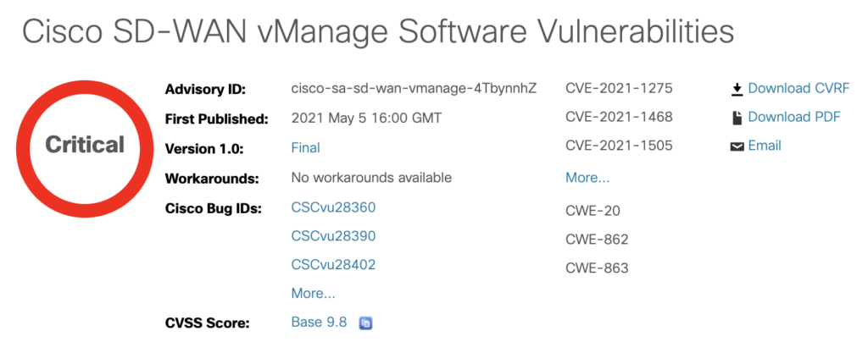Expand More under Cisco Bug IDs
868x353 pixels.
point(313,294)
